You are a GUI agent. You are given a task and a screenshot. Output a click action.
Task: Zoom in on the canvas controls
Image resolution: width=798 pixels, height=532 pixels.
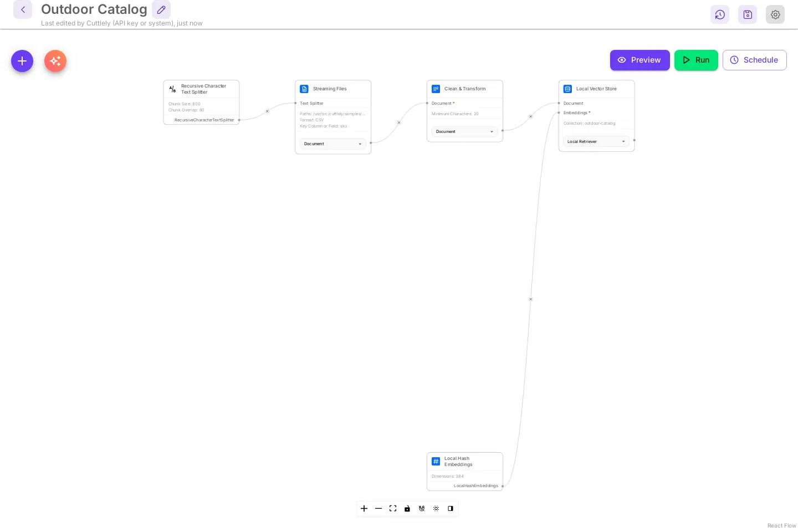point(364,508)
